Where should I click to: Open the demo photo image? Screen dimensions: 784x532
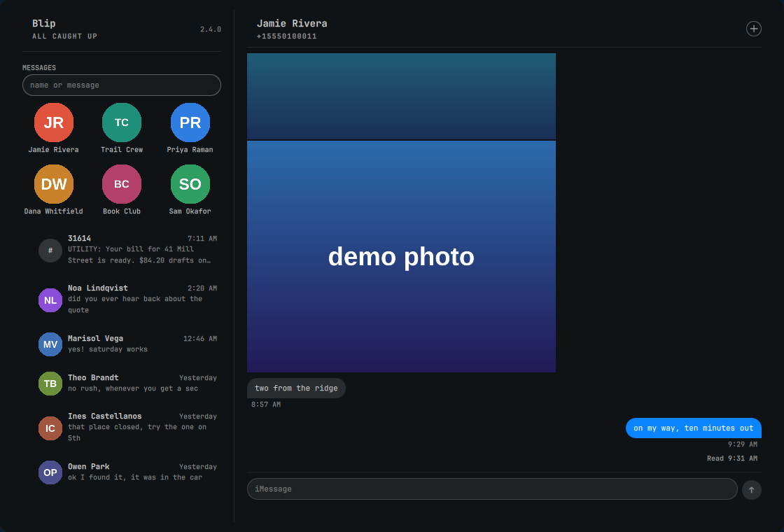pos(401,256)
